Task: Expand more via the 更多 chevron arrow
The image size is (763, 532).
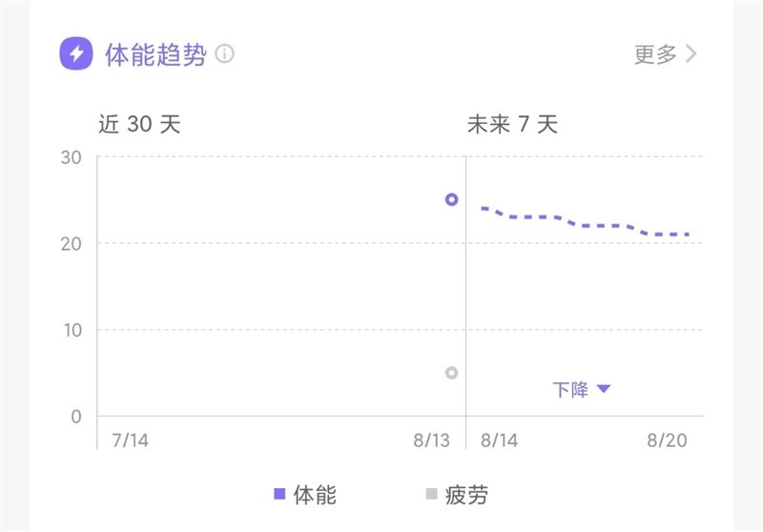Action: coord(691,54)
